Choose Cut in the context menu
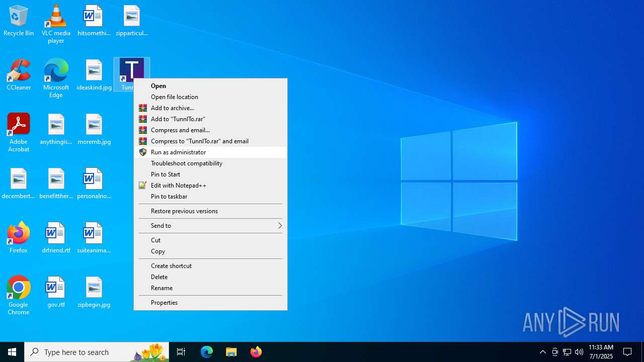The image size is (644, 362). click(x=210, y=240)
